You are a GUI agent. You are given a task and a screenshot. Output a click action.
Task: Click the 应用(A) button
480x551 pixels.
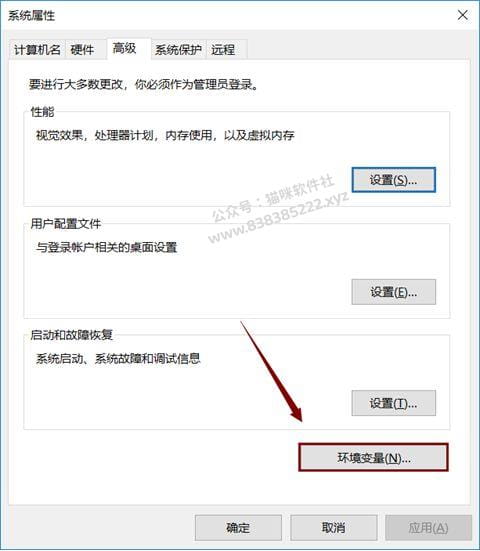pos(428,527)
